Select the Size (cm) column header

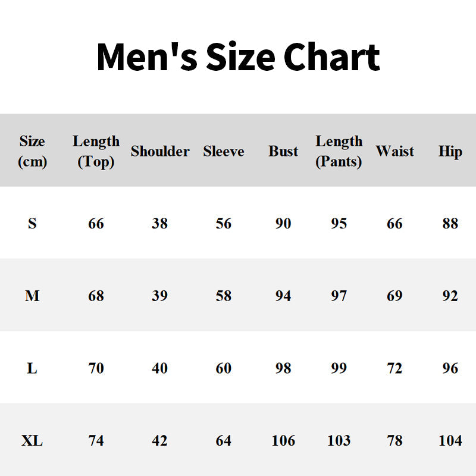coord(32,151)
